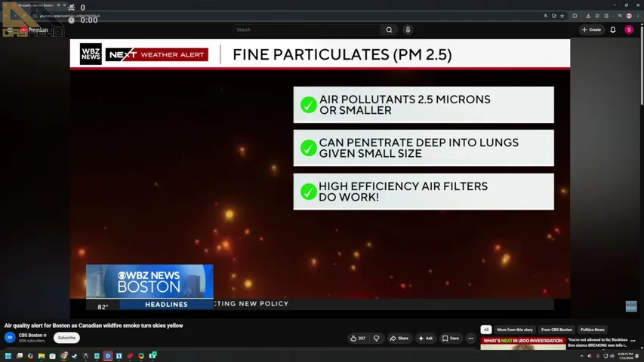Viewport: 644px width, 362px height.
Task: Click the video player to pause playback
Action: (320, 179)
